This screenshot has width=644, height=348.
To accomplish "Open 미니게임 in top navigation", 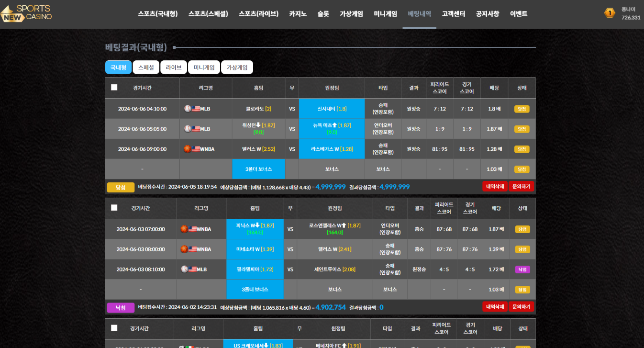I will [385, 14].
